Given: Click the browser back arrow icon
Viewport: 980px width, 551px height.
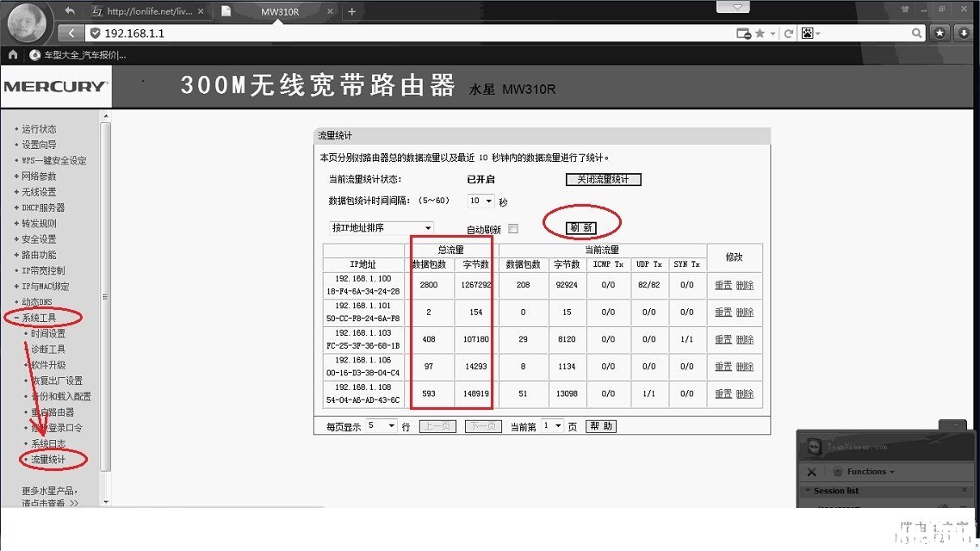Looking at the screenshot, I should tap(71, 33).
